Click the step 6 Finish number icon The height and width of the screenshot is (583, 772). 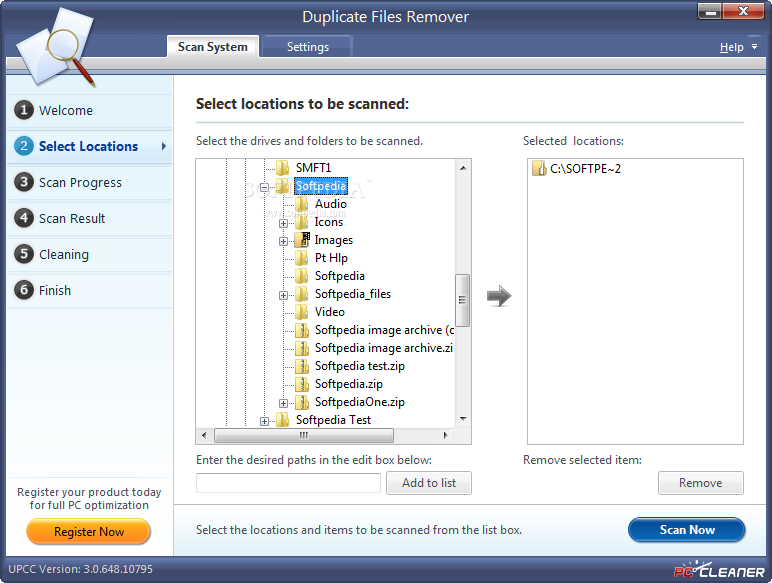[24, 290]
